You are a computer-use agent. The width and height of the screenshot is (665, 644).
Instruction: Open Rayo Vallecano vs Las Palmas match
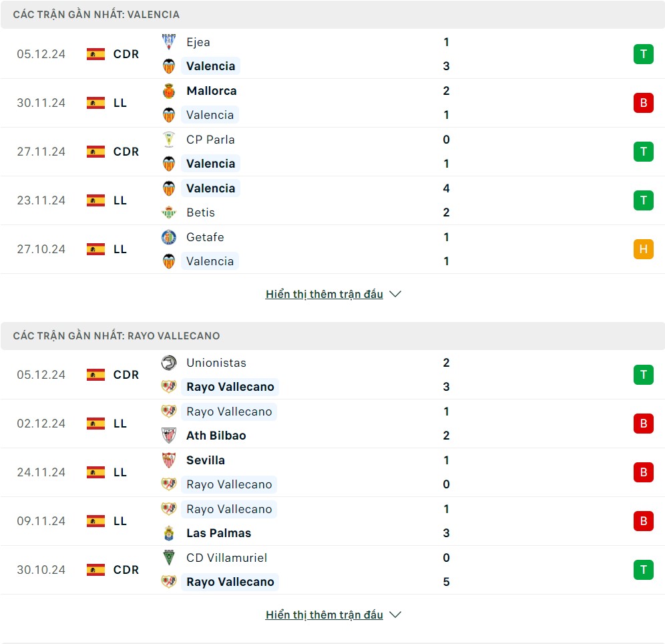334,521
